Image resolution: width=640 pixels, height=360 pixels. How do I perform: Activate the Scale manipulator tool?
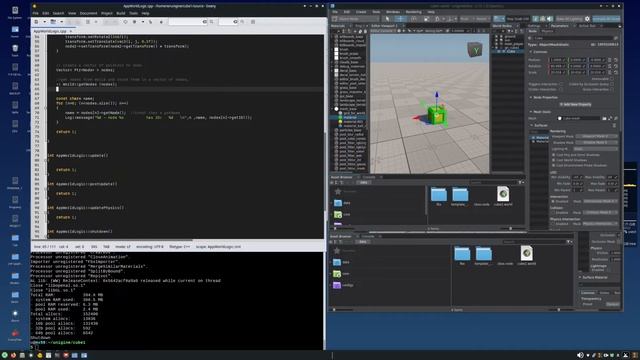pos(426,19)
